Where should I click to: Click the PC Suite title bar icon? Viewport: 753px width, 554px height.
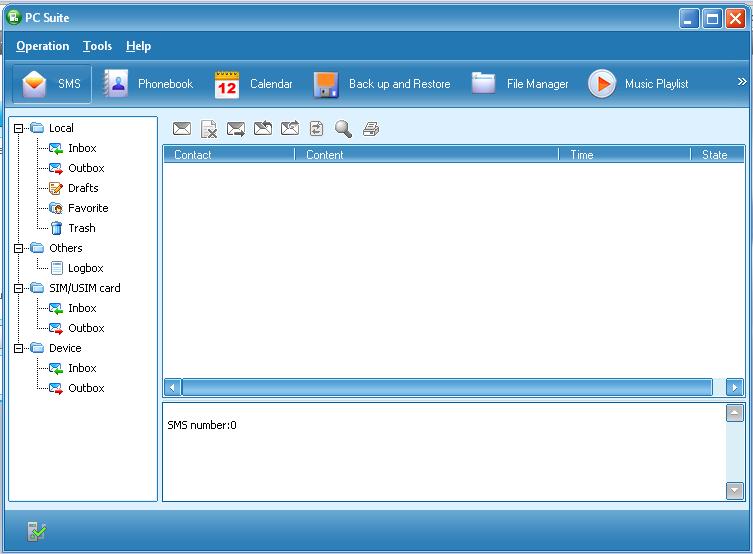click(x=13, y=18)
